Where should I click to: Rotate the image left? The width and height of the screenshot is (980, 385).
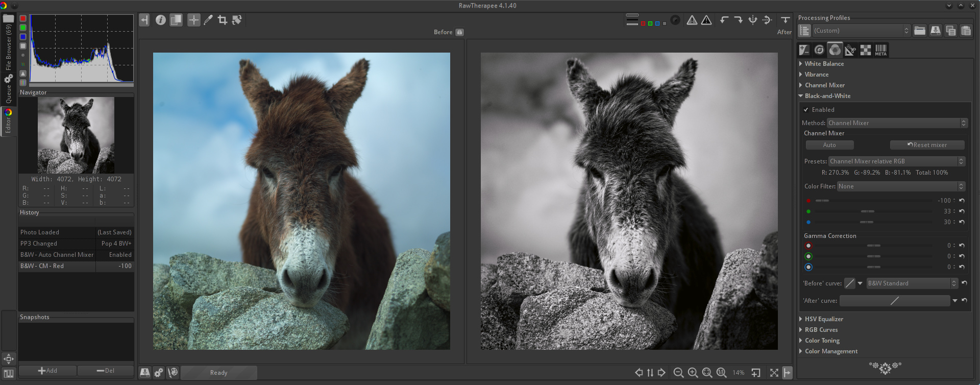coord(724,20)
